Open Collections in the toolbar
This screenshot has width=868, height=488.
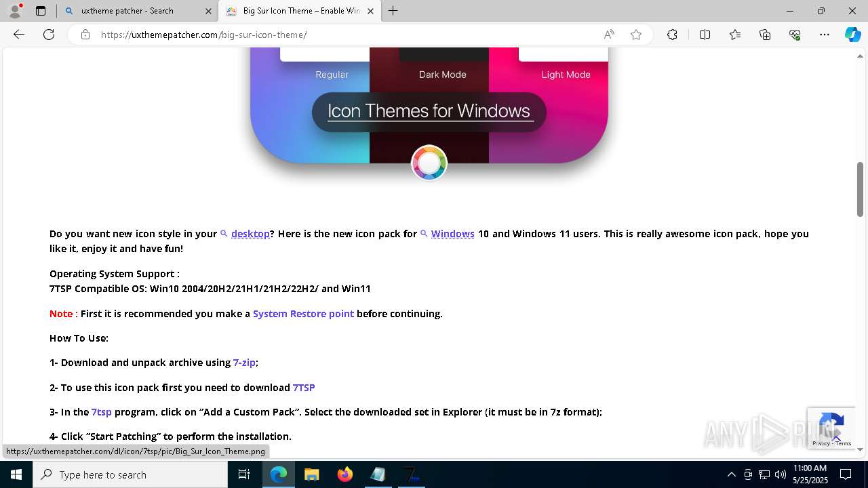tap(765, 35)
